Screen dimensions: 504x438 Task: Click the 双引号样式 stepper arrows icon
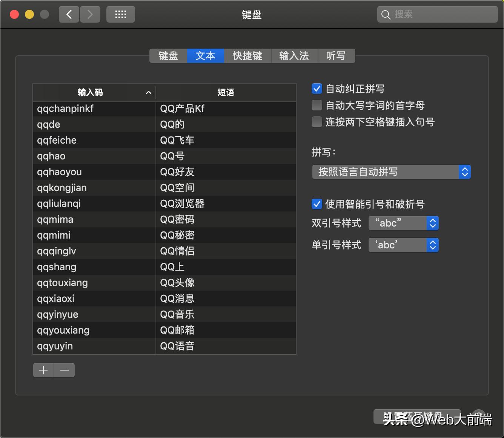pos(433,223)
